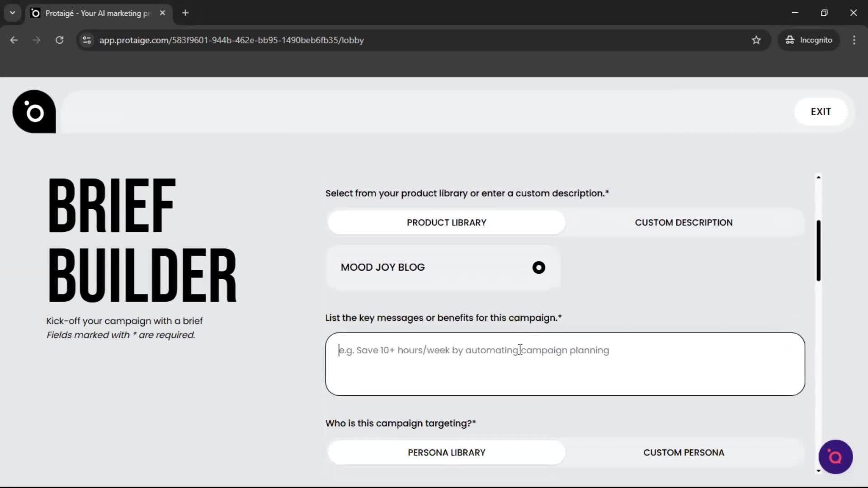This screenshot has height=488, width=868.
Task: Select the MOOD JOY BLOG radio indicator
Action: click(x=538, y=267)
